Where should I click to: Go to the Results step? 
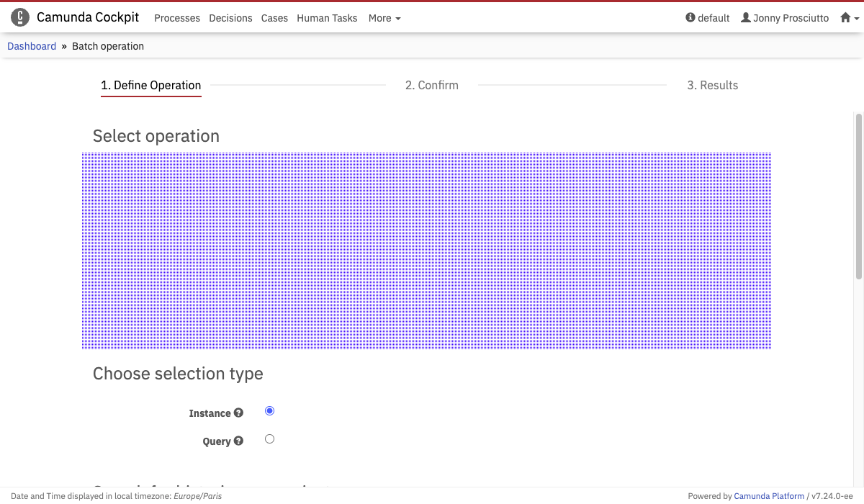point(712,85)
